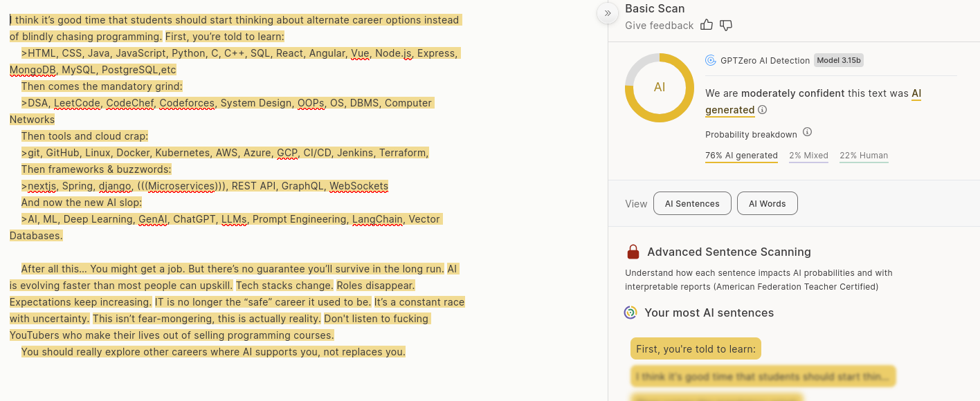
Task: Open the Probability breakdown info icon
Action: 807,132
